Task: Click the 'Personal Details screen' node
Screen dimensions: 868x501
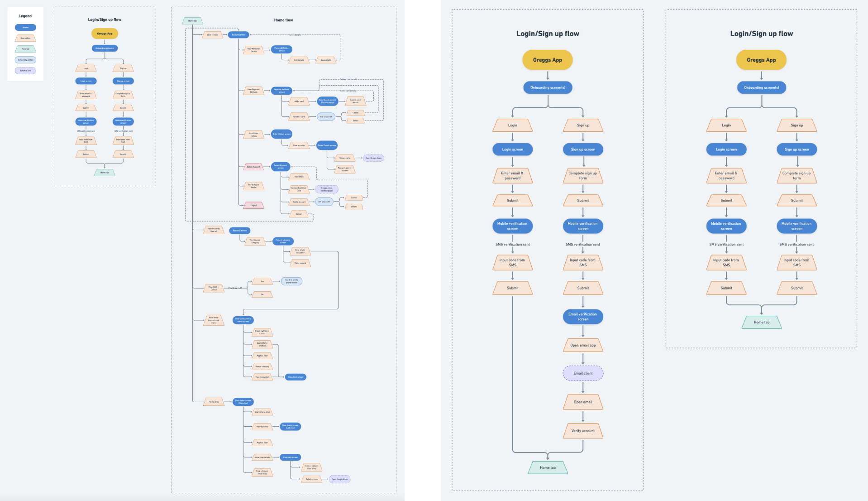Action: click(281, 49)
